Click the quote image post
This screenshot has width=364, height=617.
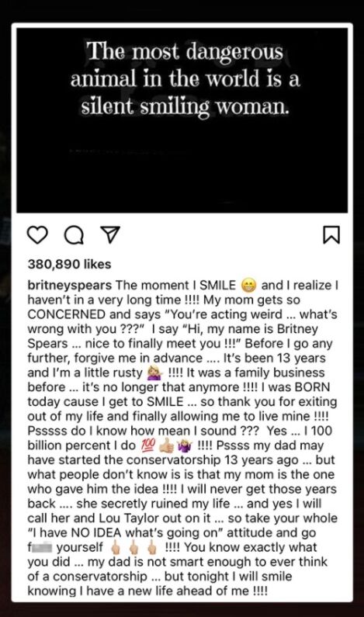[182, 120]
